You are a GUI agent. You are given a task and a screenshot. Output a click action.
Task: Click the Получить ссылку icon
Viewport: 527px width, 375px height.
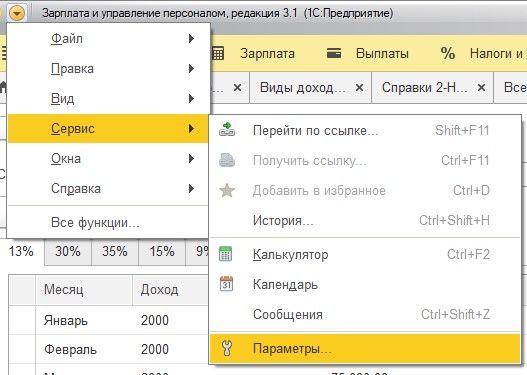point(227,160)
